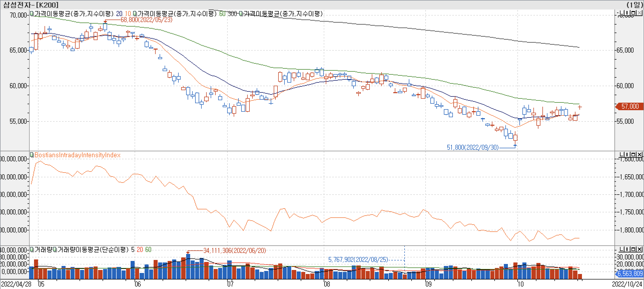Close the BostiansIntradayIntensityIndex indicator panel
This screenshot has height=289, width=644.
(639, 155)
